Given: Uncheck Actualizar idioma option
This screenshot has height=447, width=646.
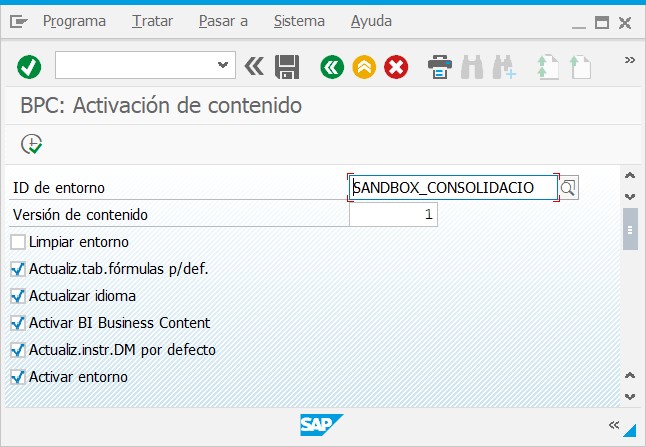Looking at the screenshot, I should [18, 296].
